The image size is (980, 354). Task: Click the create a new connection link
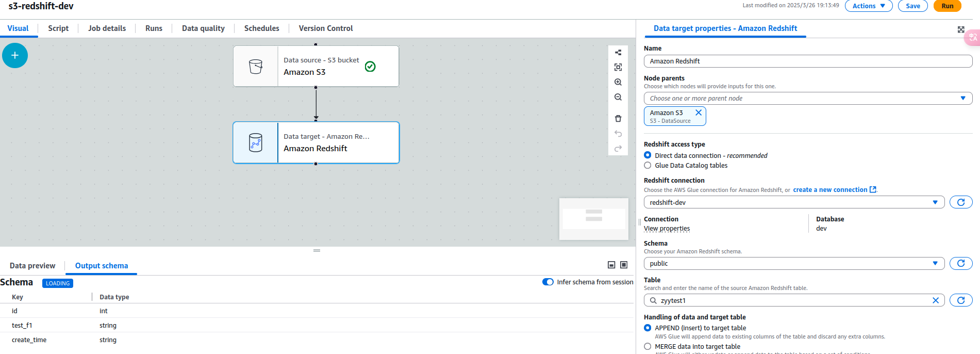tap(830, 190)
